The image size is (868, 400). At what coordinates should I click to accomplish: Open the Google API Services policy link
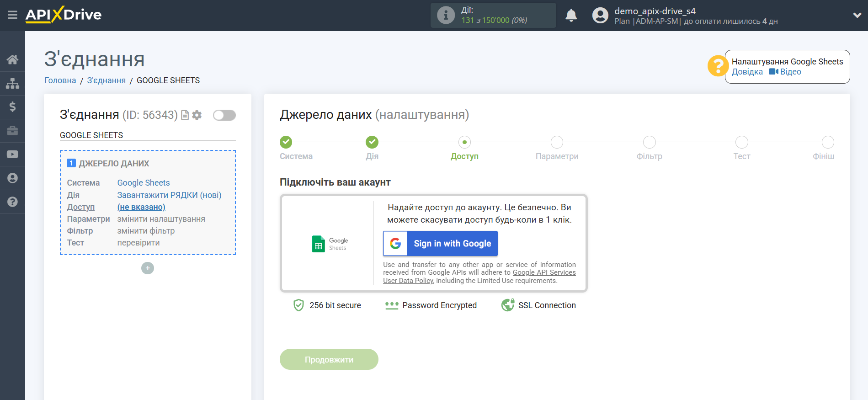coord(544,272)
